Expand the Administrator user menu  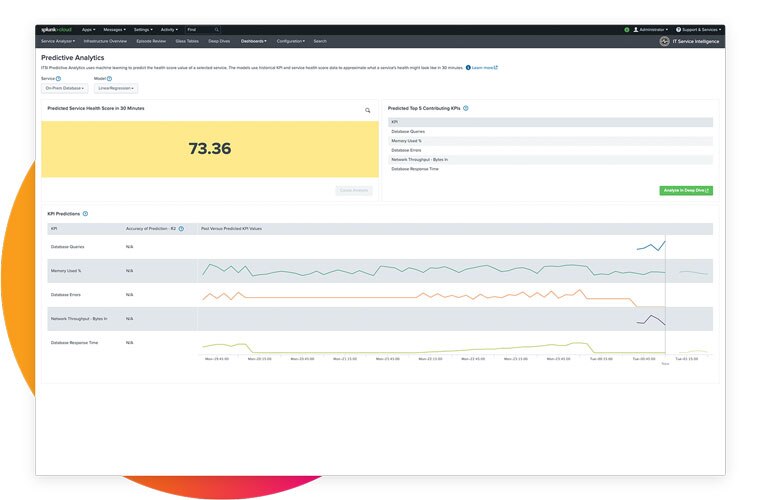tap(651, 30)
